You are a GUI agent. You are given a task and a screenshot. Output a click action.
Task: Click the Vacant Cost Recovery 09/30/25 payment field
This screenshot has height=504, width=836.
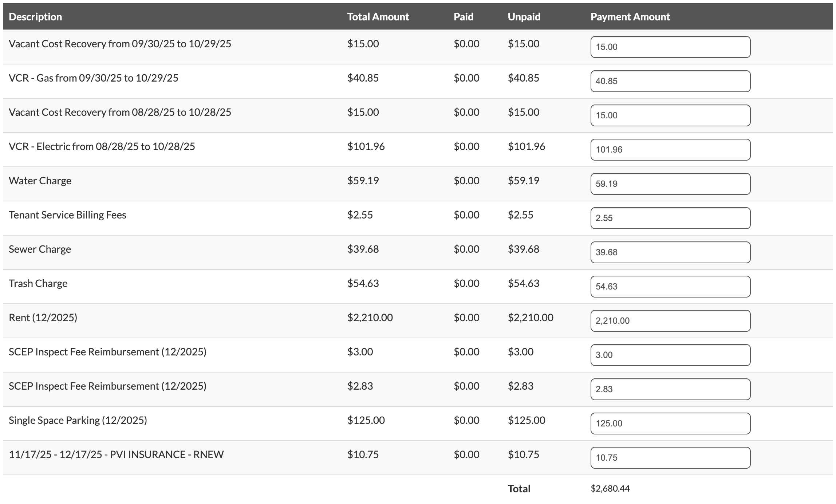[x=670, y=47]
